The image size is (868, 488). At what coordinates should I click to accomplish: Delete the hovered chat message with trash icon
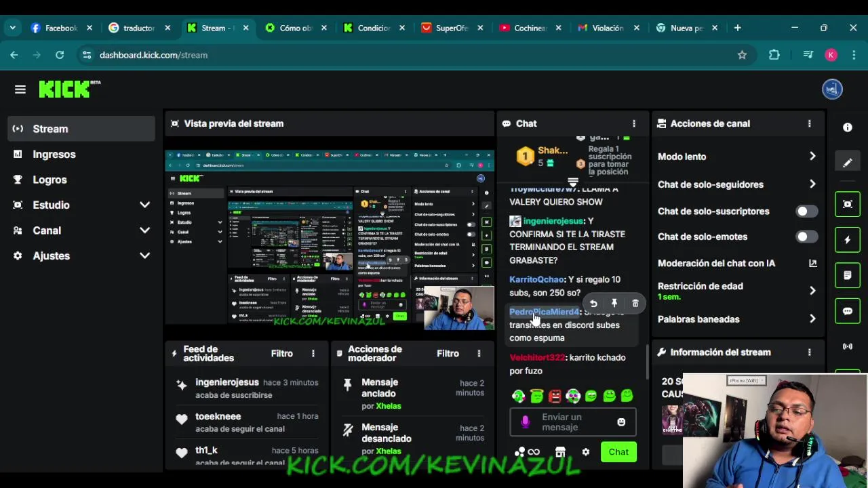point(635,304)
